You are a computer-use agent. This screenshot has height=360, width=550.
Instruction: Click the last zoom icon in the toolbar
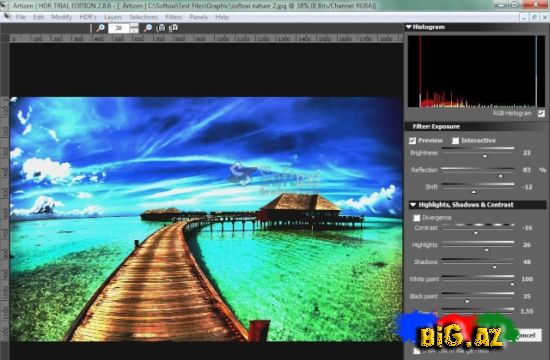click(x=174, y=28)
